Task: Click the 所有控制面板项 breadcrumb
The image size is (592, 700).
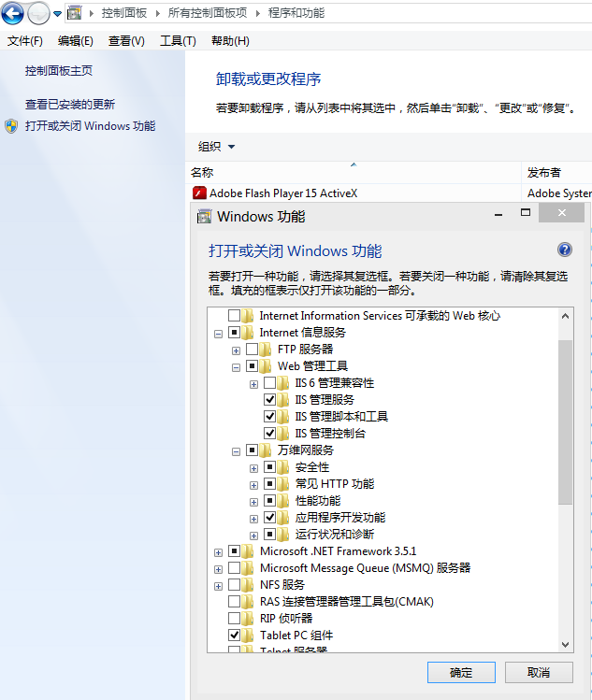Action: (208, 13)
